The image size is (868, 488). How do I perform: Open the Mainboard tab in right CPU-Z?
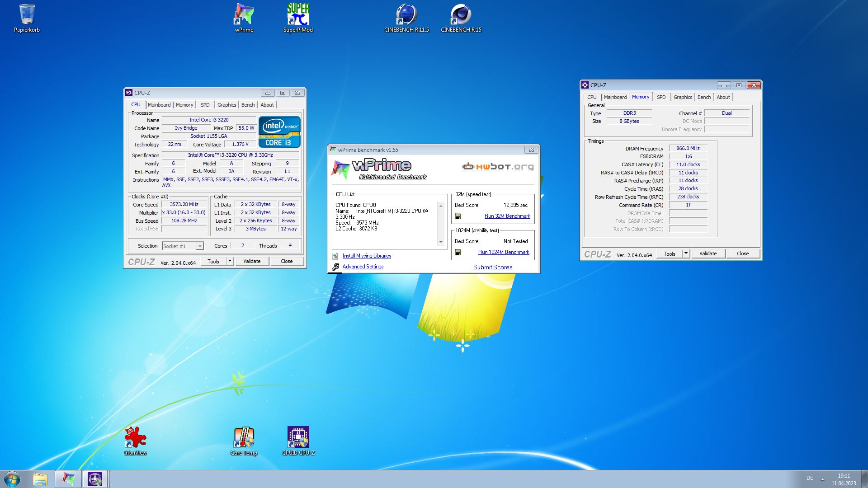615,97
